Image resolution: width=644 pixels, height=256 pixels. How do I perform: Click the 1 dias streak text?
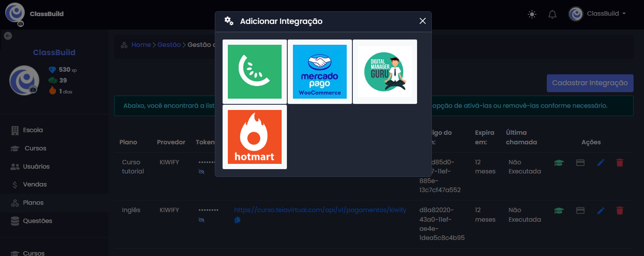click(66, 91)
